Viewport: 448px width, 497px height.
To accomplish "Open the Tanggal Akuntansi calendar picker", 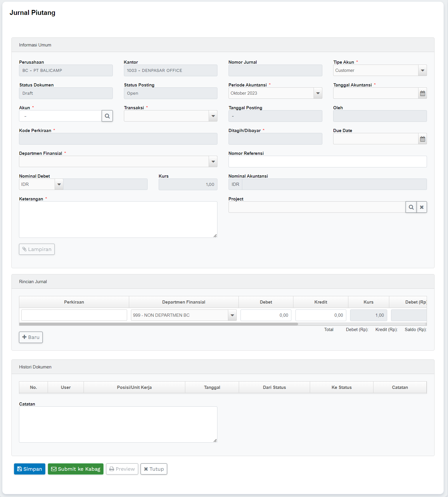I will [x=423, y=93].
